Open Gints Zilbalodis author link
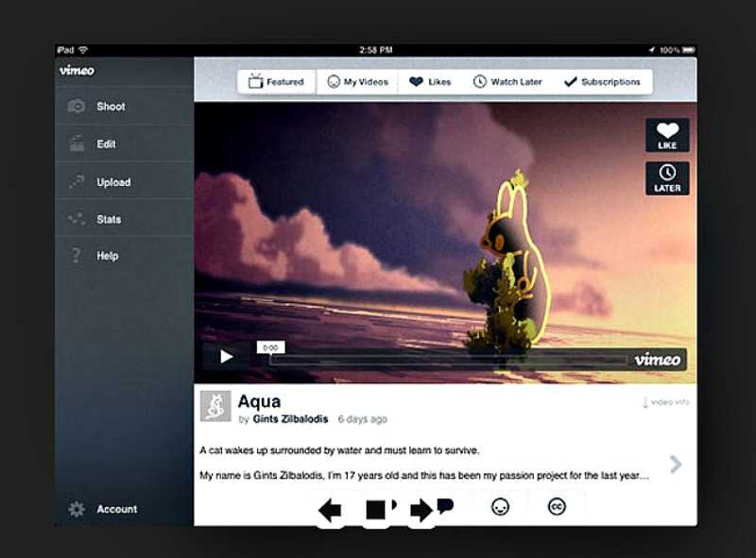Image resolution: width=756 pixels, height=558 pixels. tap(290, 419)
